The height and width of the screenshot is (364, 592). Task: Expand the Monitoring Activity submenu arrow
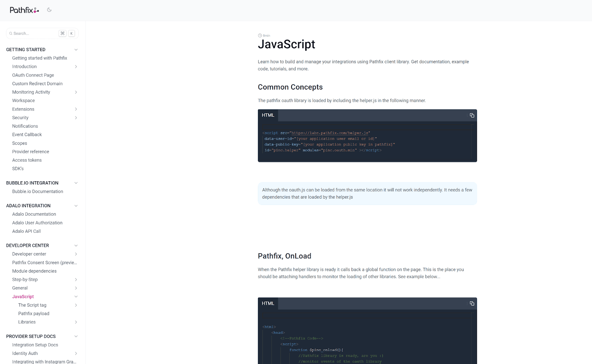[76, 92]
